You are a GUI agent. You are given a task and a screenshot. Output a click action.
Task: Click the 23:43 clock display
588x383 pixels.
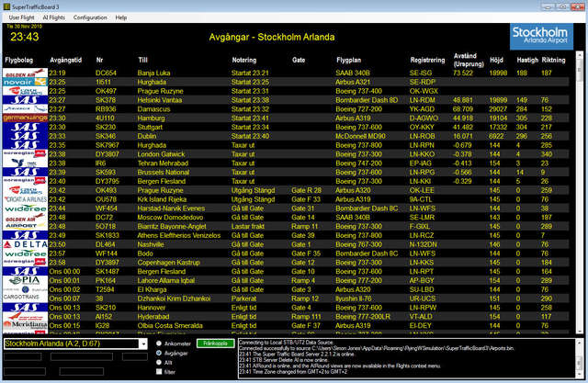pyautogui.click(x=25, y=37)
